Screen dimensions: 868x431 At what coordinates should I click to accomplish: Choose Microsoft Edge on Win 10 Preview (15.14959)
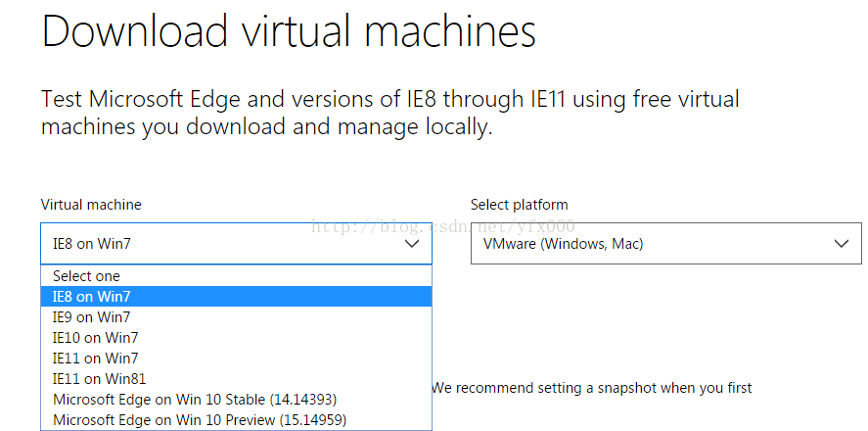point(236,419)
